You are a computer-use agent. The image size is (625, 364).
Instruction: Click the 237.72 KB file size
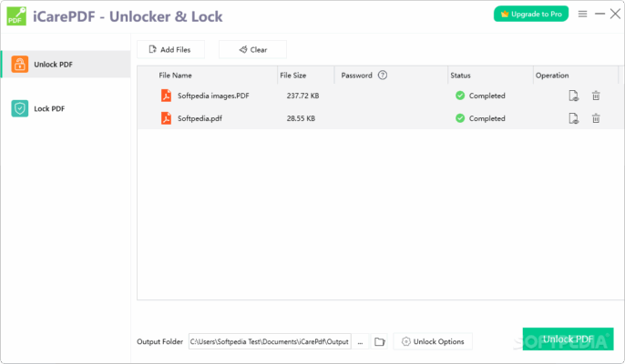pyautogui.click(x=302, y=96)
